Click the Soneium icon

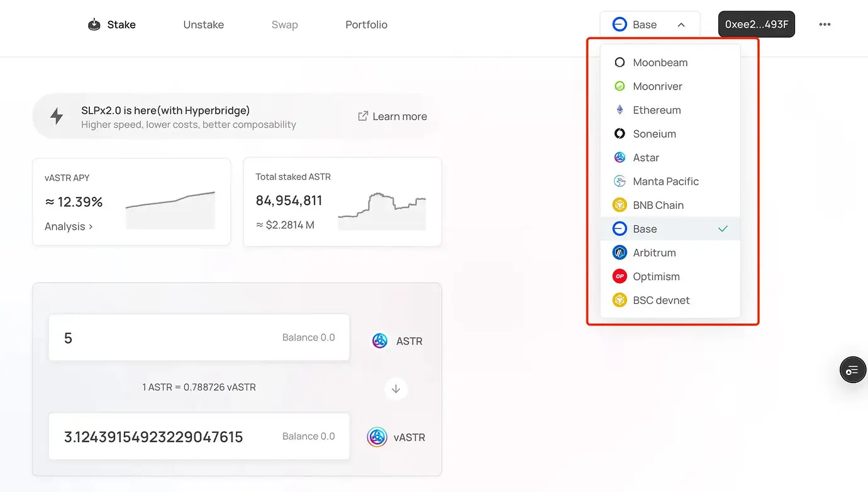(620, 134)
